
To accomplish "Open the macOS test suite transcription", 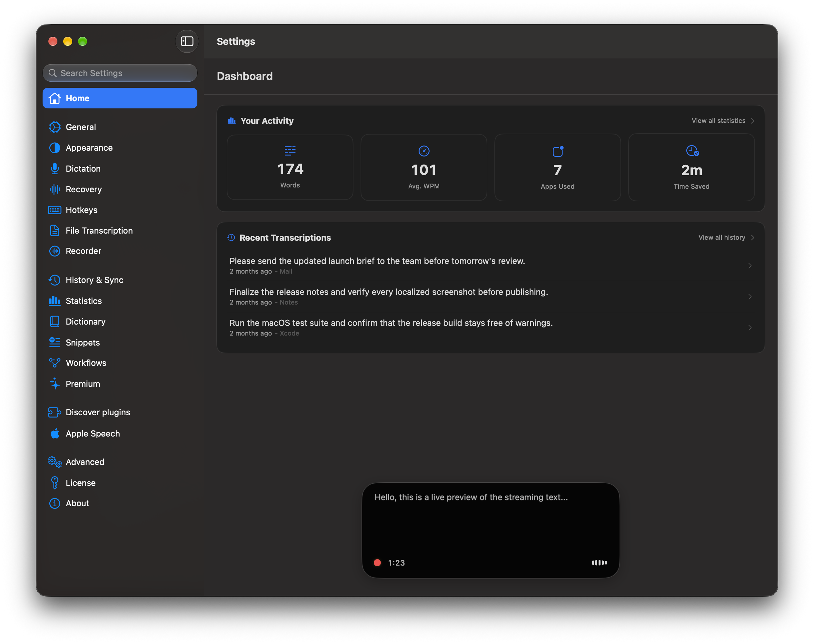I will point(491,328).
